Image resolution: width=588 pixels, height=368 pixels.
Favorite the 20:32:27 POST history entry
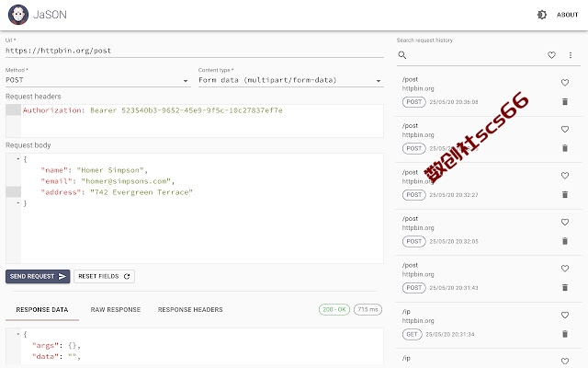(565, 176)
